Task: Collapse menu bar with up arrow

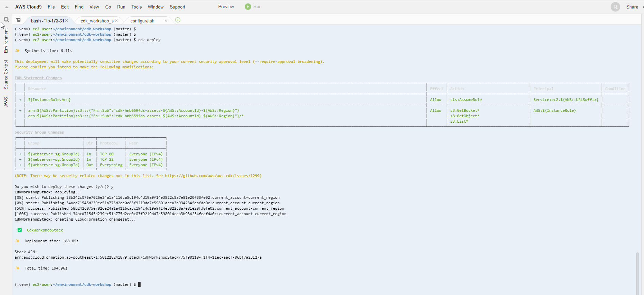Action: point(6,7)
